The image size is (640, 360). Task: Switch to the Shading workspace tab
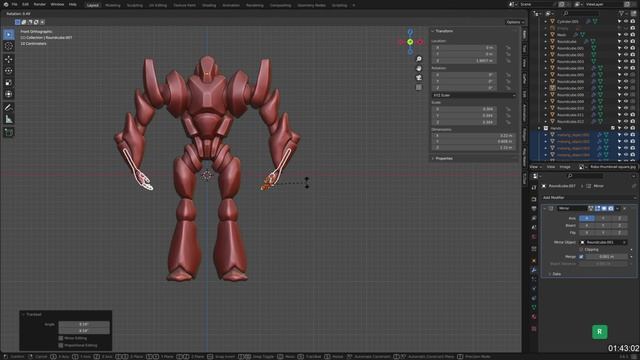[x=209, y=5]
